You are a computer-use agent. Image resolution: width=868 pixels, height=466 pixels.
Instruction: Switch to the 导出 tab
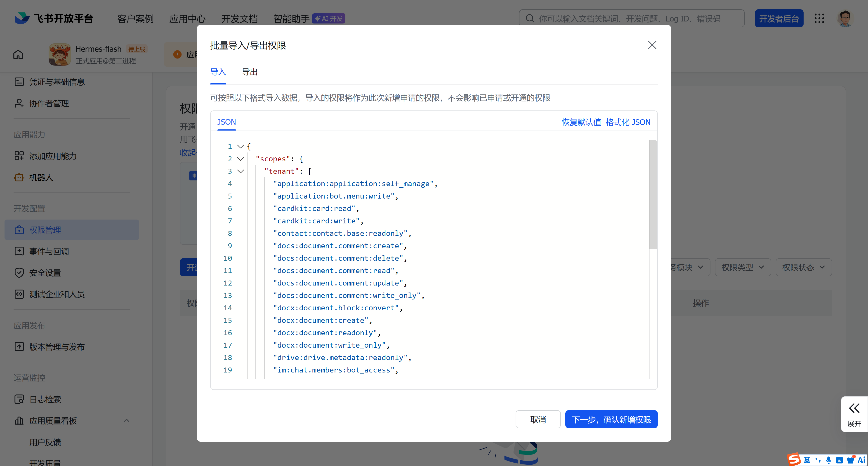click(x=250, y=72)
